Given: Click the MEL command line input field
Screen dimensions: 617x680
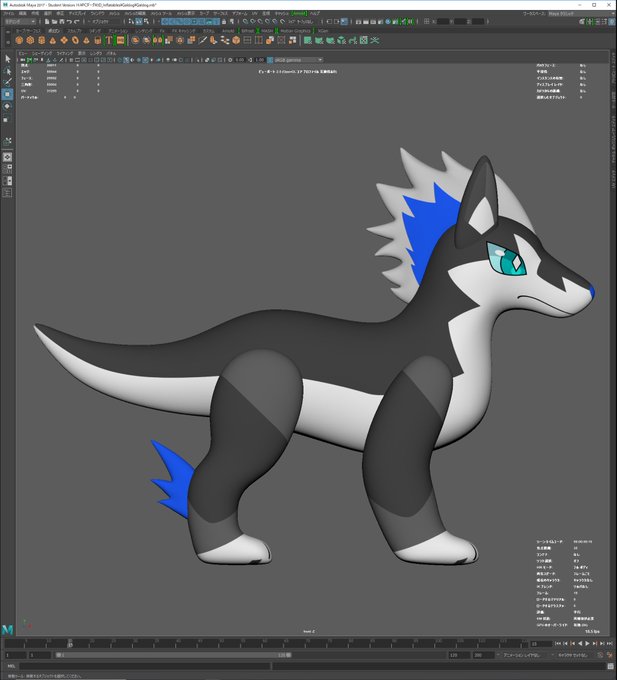Looking at the screenshot, I should 145,666.
